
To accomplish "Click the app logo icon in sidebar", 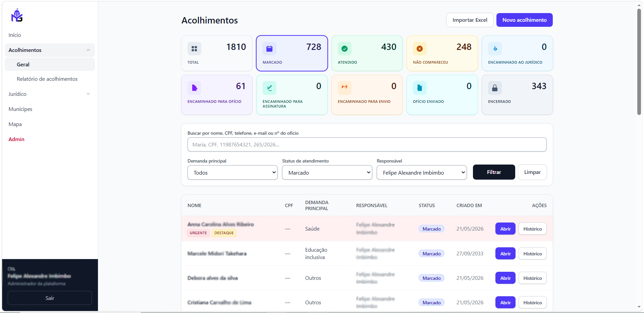I will (x=17, y=15).
